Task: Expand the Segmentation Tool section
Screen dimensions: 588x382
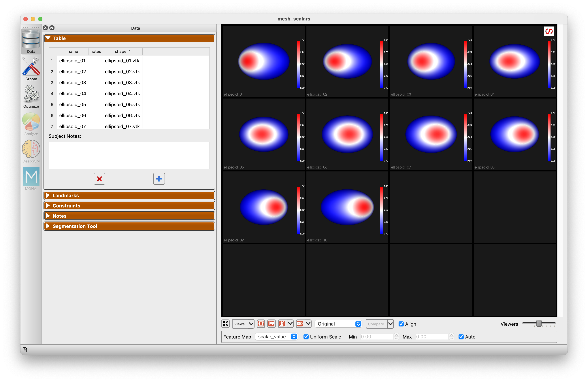Action: click(129, 226)
